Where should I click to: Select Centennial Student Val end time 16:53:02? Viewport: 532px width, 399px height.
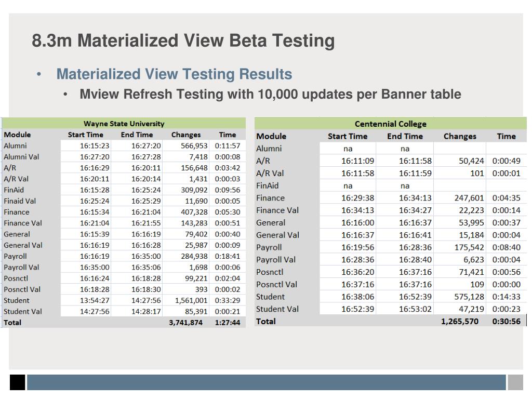coord(415,309)
